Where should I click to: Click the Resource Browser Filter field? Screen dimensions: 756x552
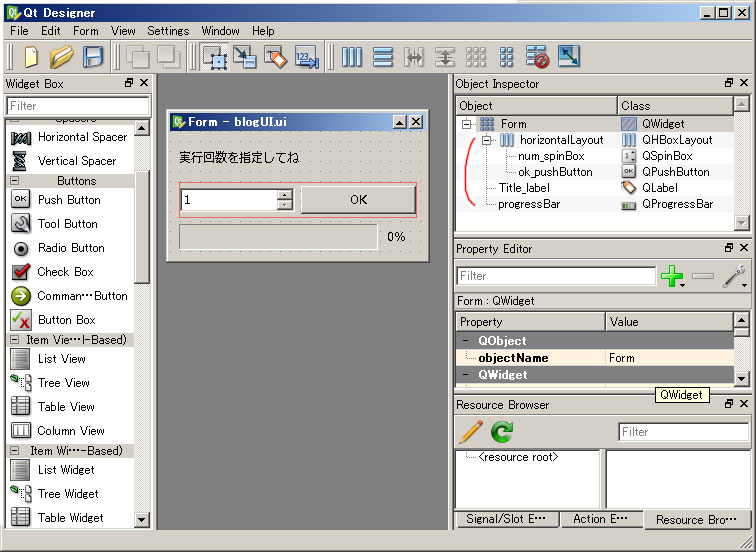point(683,431)
